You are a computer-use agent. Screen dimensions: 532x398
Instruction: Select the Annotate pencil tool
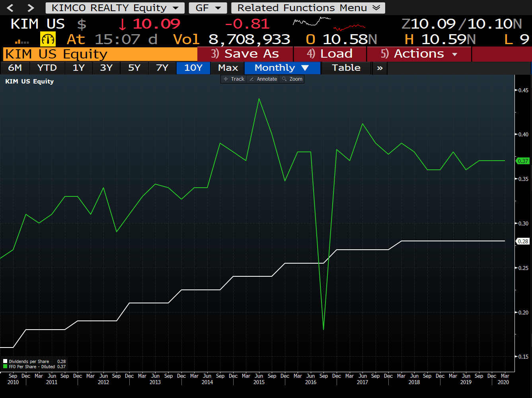coord(263,79)
